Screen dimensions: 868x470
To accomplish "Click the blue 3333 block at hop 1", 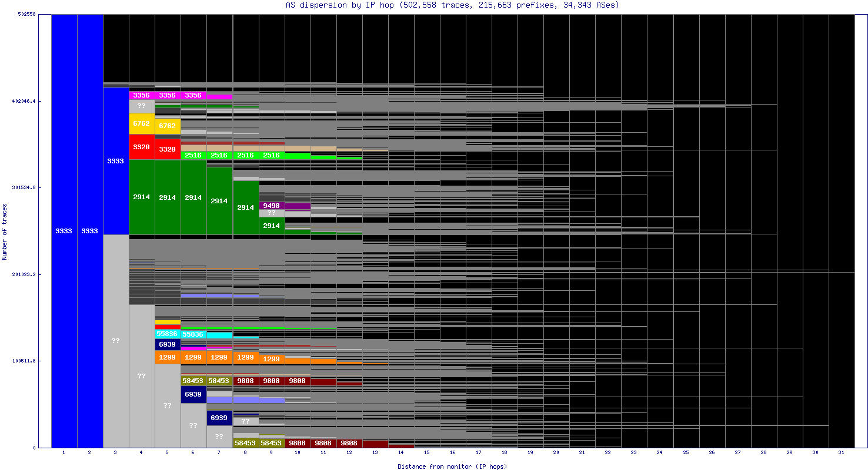I will click(x=64, y=231).
